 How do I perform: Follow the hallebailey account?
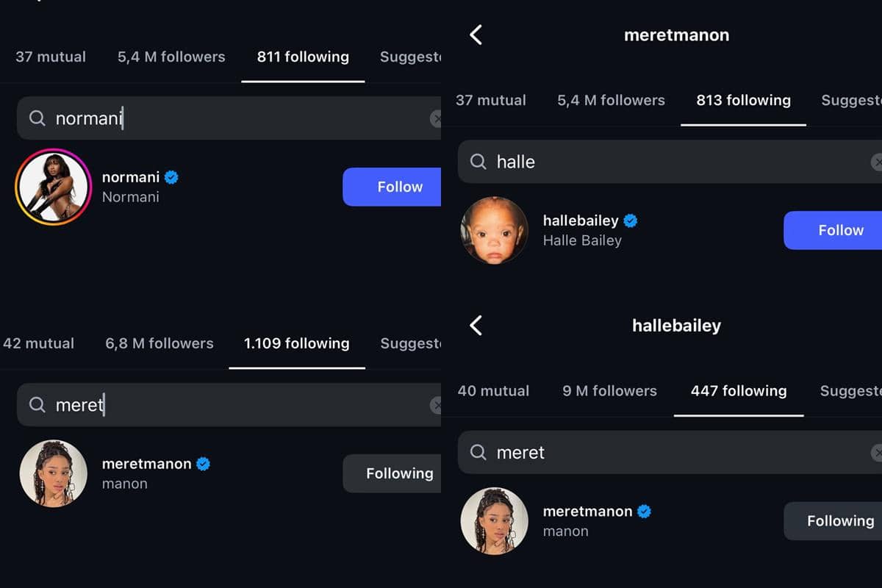tap(833, 230)
